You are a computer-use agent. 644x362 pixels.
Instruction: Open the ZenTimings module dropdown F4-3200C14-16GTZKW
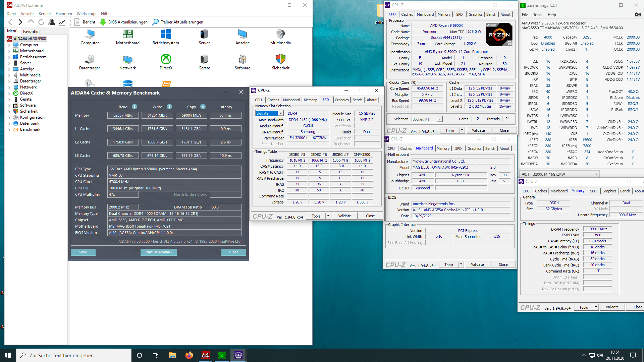point(559,174)
